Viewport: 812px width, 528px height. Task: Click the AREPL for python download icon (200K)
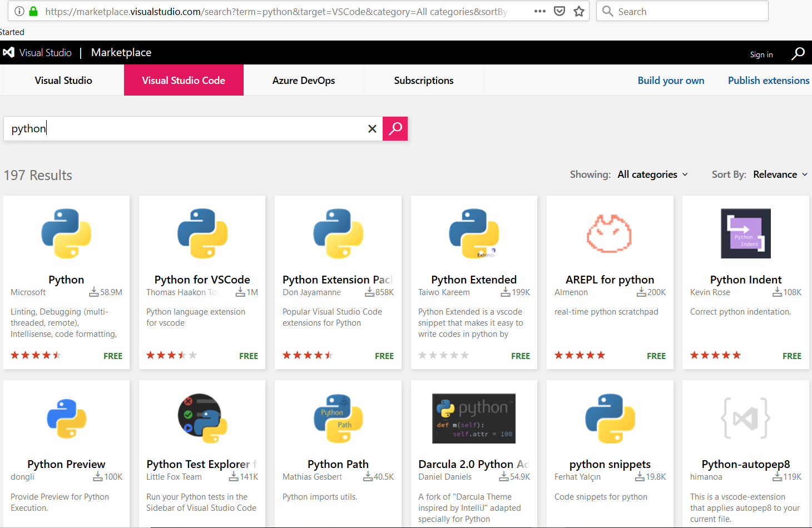click(641, 292)
